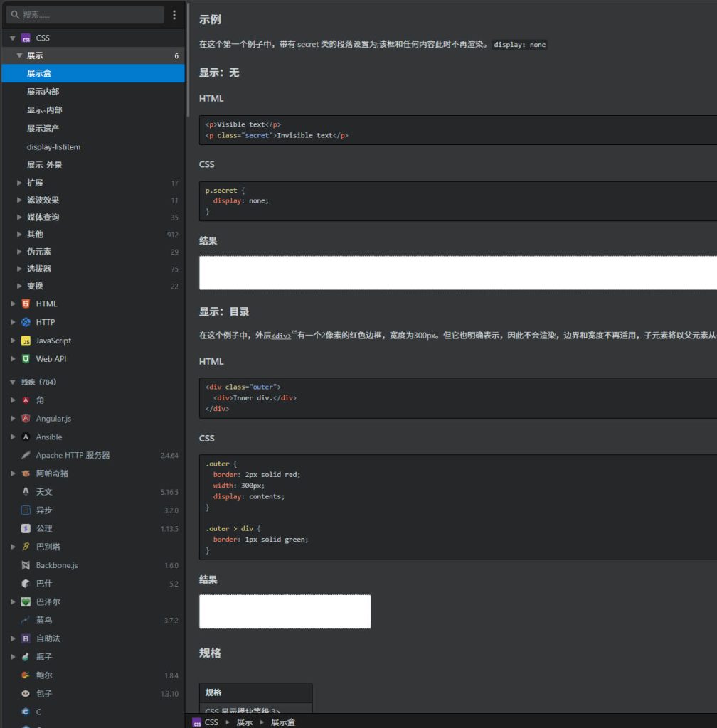Expand the 伪元素 category arrow
Viewport: 717px width, 728px height.
tap(20, 252)
